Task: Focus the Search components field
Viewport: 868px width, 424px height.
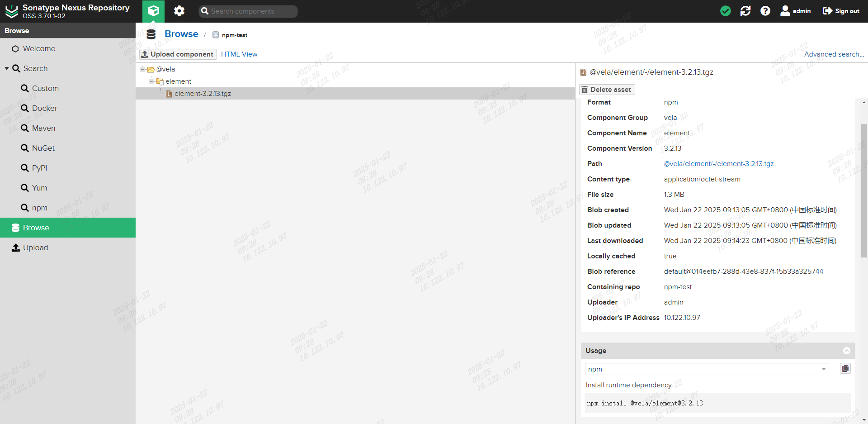Action: coord(248,11)
